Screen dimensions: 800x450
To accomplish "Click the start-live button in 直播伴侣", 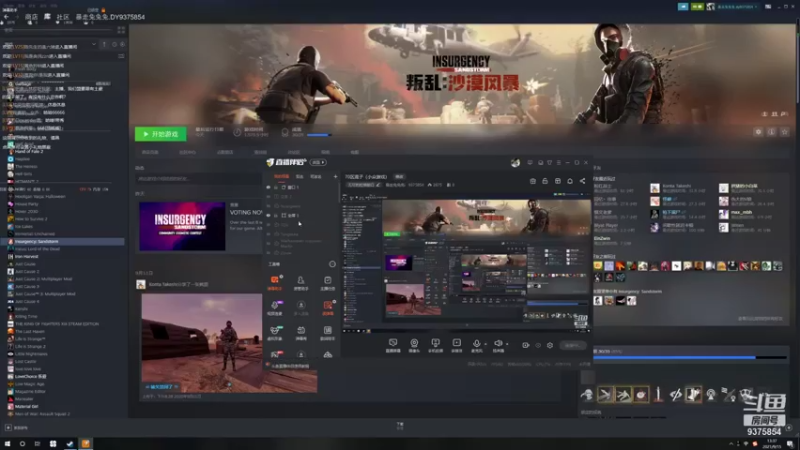I will pyautogui.click(x=572, y=345).
